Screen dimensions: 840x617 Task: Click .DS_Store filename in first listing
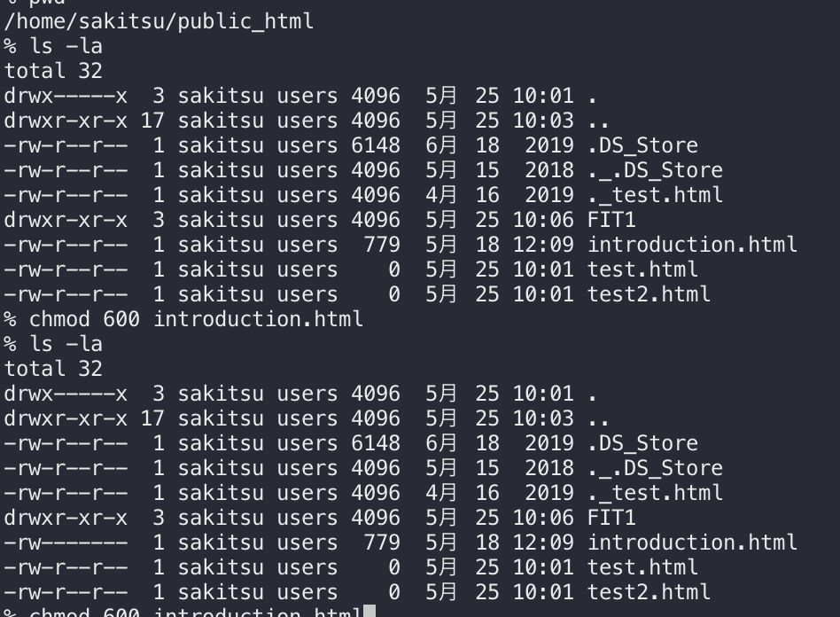click(x=642, y=144)
